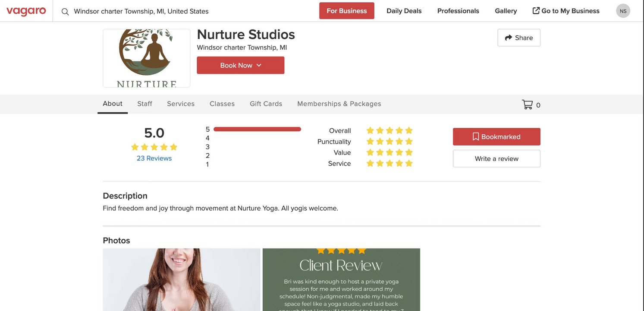
Task: Click the Photos heading
Action: [x=116, y=241]
